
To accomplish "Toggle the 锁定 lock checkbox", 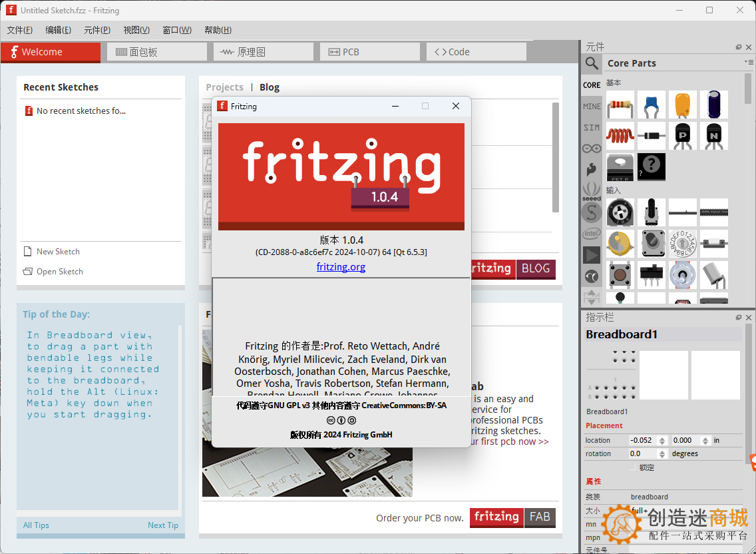I will 633,467.
